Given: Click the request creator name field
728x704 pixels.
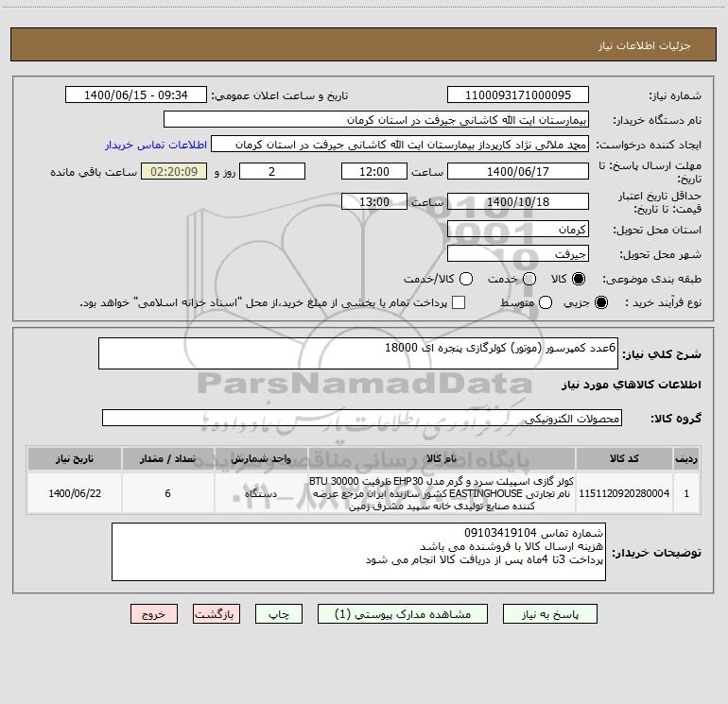Looking at the screenshot, I should pyautogui.click(x=400, y=145).
